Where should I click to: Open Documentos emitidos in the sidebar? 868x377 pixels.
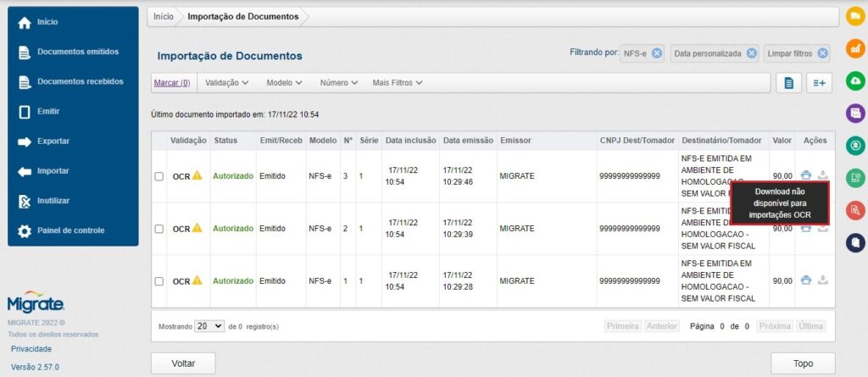(77, 52)
